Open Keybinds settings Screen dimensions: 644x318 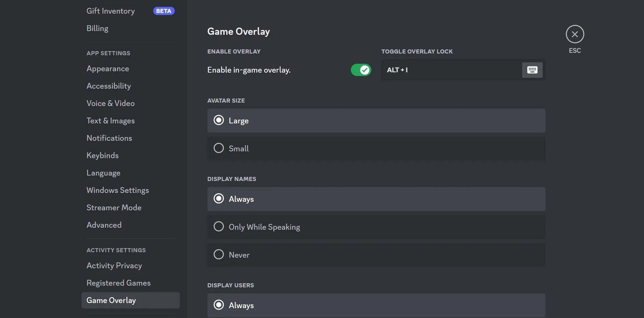click(102, 155)
